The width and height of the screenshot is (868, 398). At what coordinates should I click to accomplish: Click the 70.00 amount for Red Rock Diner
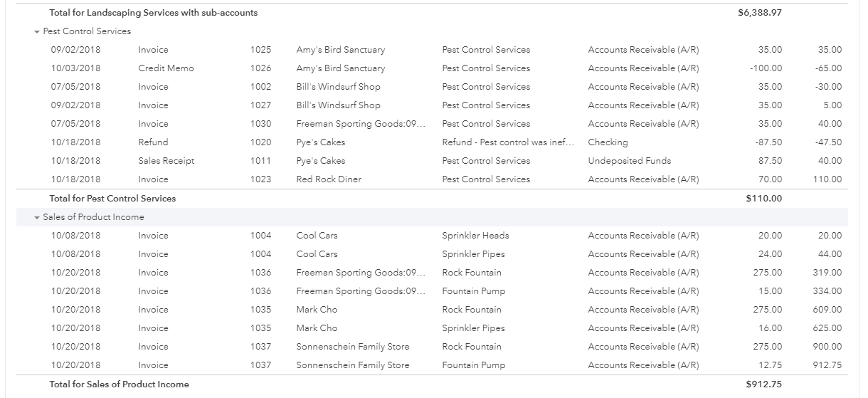(771, 179)
